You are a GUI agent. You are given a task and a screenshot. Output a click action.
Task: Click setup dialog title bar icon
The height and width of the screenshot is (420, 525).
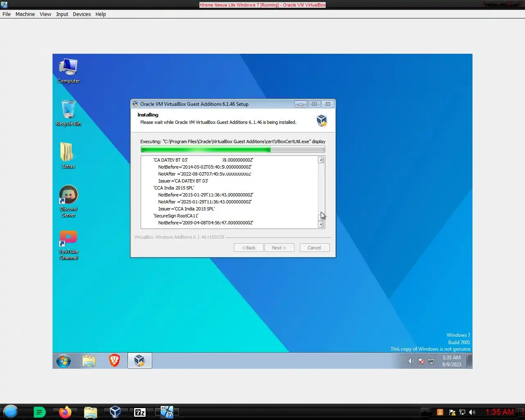pyautogui.click(x=135, y=104)
